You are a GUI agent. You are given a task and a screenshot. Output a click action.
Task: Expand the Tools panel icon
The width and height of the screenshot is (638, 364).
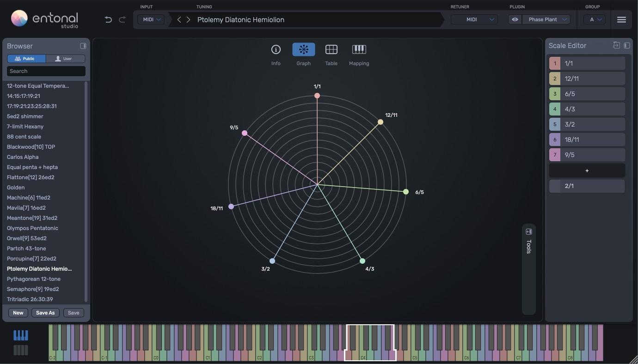tap(529, 231)
